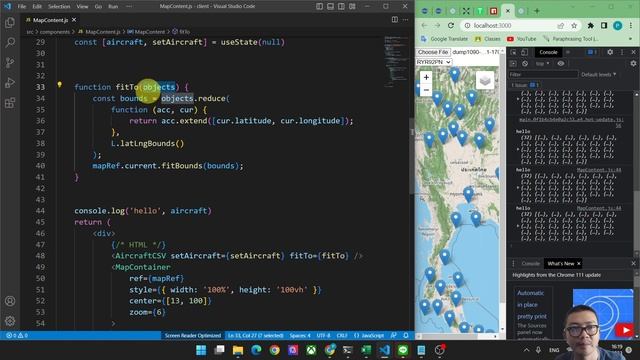The height and width of the screenshot is (360, 640).
Task: Open DevTools settings gear
Action: coord(610,52)
